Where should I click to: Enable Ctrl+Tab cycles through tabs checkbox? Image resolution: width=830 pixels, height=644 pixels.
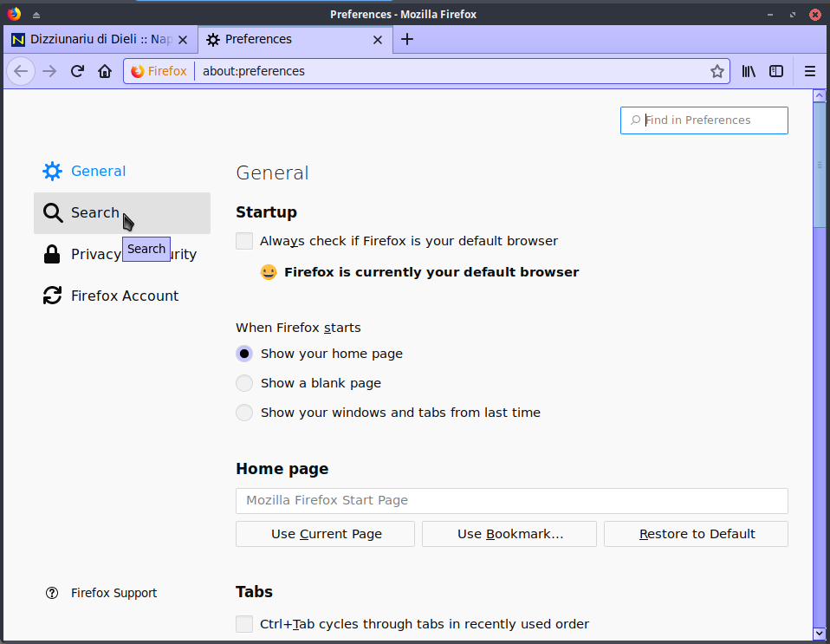[244, 624]
